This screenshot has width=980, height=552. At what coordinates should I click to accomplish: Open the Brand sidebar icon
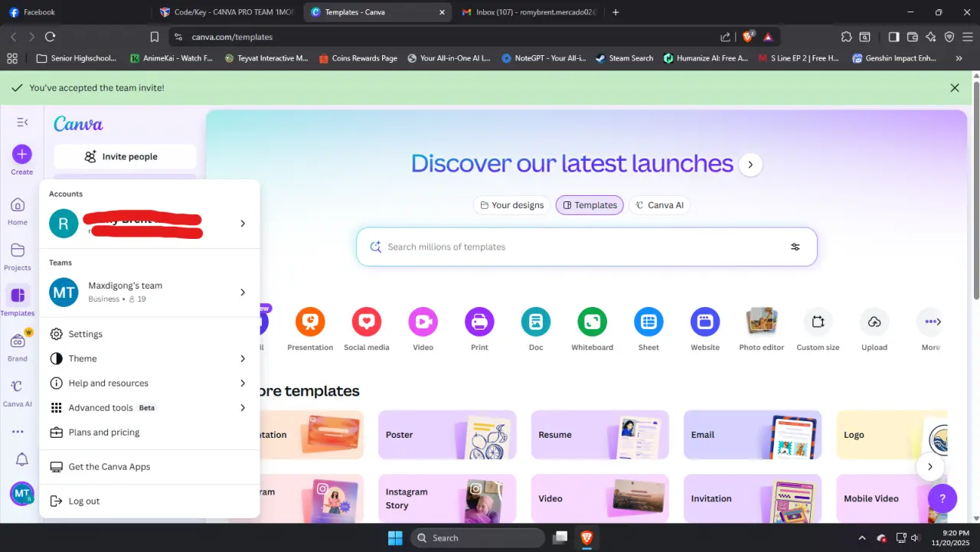pyautogui.click(x=18, y=341)
